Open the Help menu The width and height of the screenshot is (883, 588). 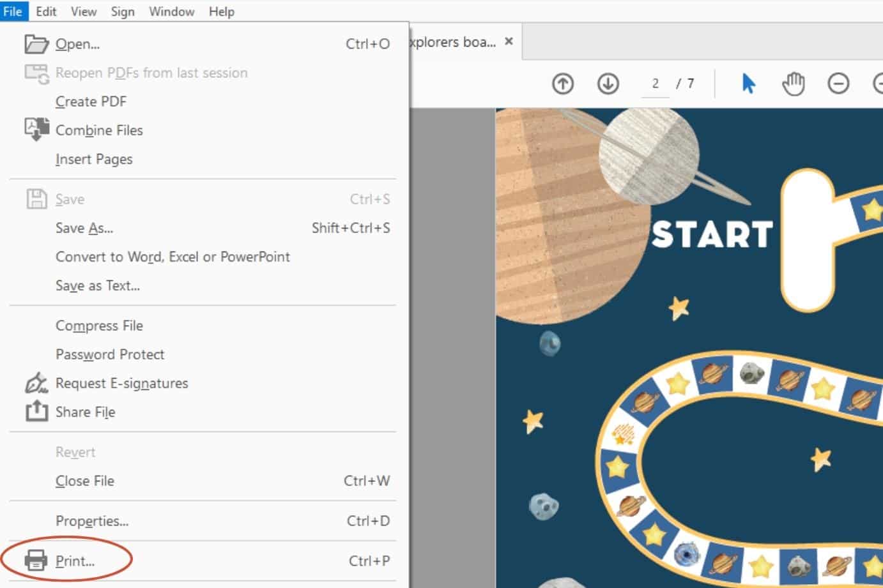(x=220, y=11)
